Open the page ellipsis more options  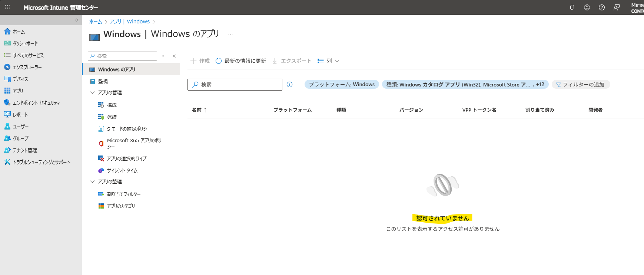pyautogui.click(x=230, y=34)
